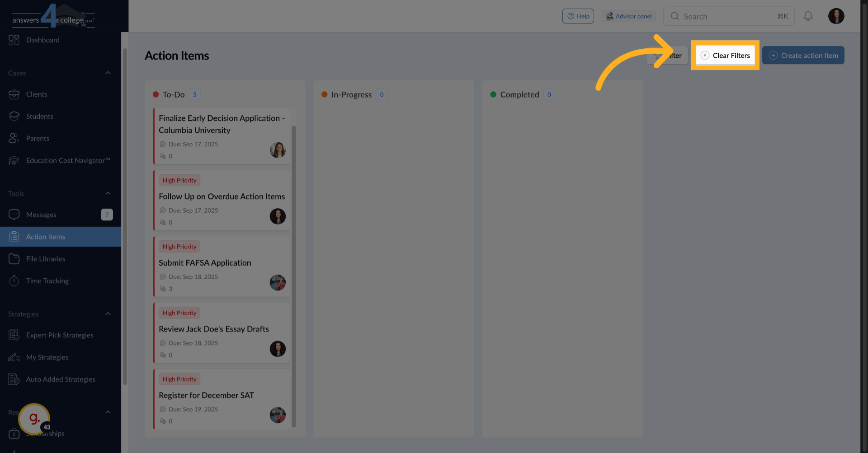Click the notifications bell icon
868x453 pixels.
coord(808,16)
